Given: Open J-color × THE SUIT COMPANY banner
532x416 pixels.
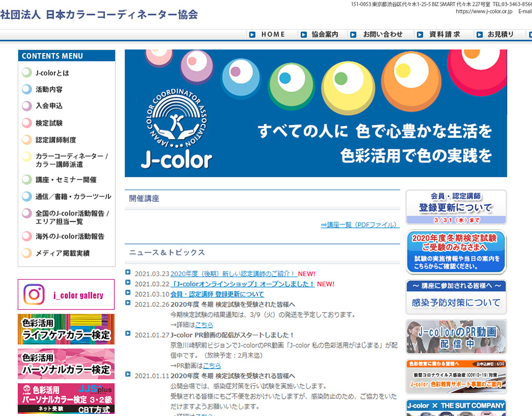Looking at the screenshot, I should click(456, 407).
